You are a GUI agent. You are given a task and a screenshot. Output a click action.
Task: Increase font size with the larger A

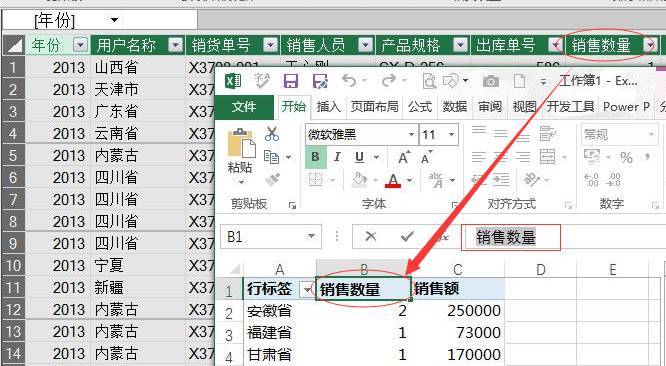click(404, 158)
